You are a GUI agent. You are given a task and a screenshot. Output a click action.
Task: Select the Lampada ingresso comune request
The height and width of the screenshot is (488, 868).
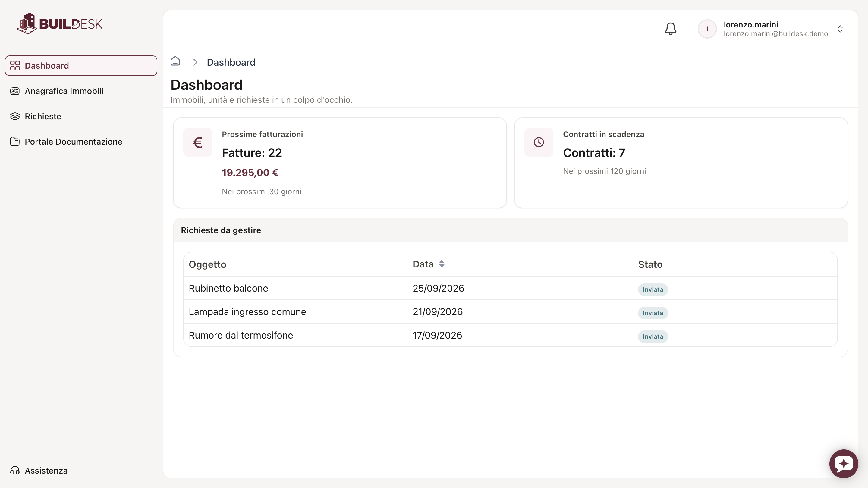tap(511, 312)
